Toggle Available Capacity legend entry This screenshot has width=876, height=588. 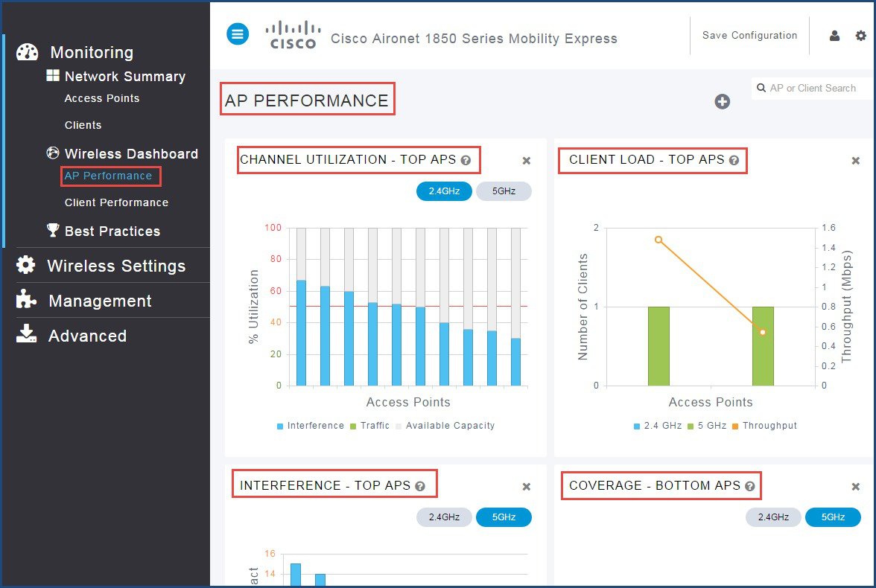(445, 426)
